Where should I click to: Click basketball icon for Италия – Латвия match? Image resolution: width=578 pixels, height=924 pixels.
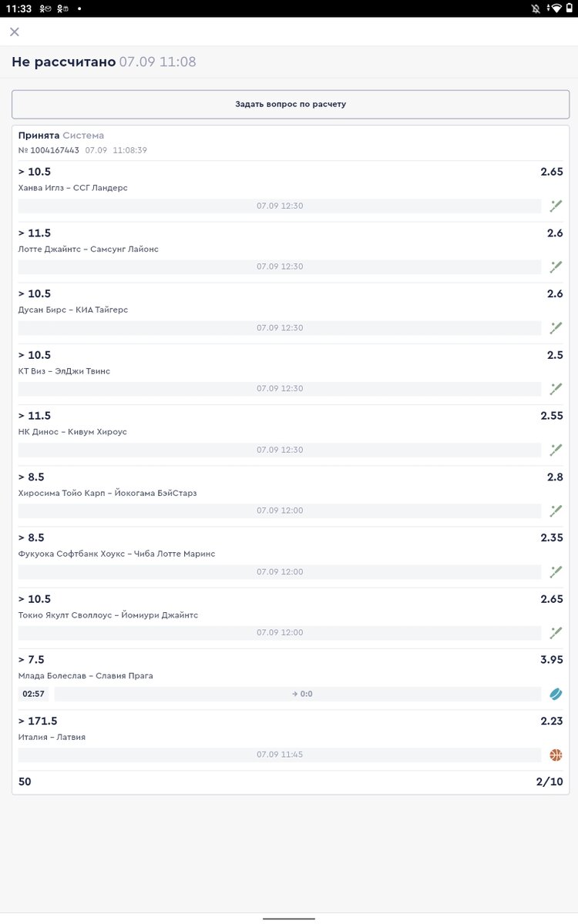556,755
